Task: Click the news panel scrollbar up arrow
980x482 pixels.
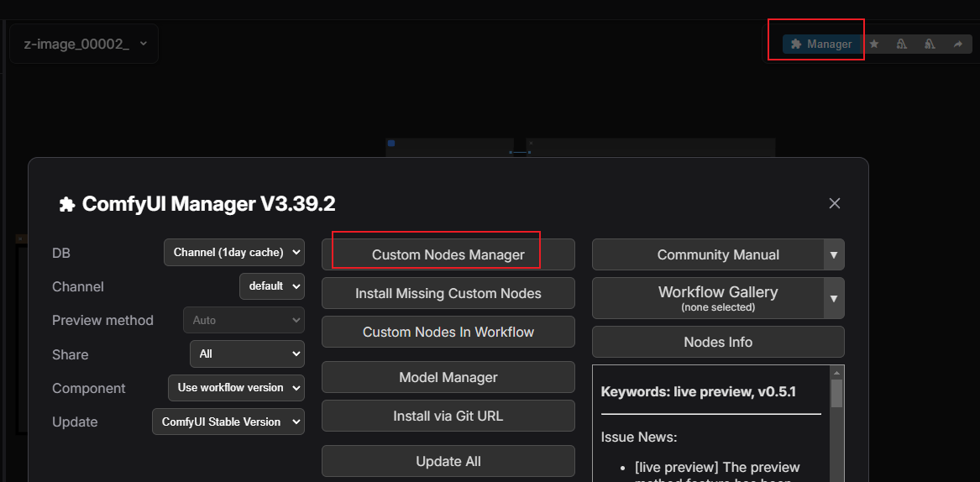Action: (836, 373)
